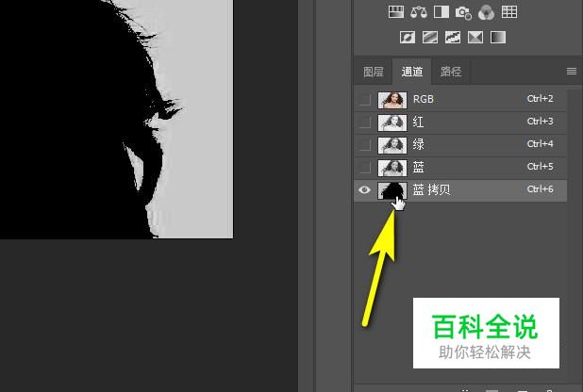Toggle visibility of the 绿 channel

365,144
